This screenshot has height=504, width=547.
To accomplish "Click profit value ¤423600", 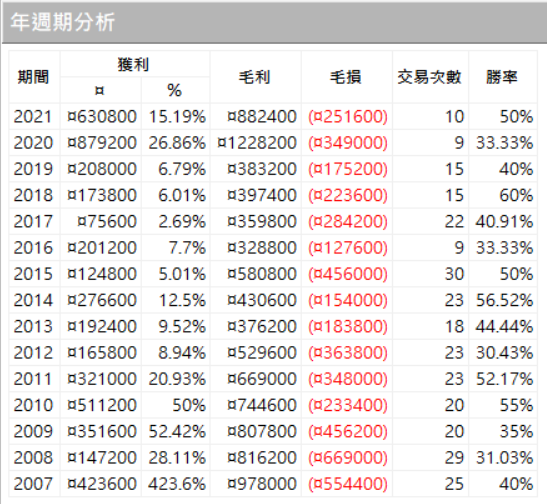I will 102,484.
